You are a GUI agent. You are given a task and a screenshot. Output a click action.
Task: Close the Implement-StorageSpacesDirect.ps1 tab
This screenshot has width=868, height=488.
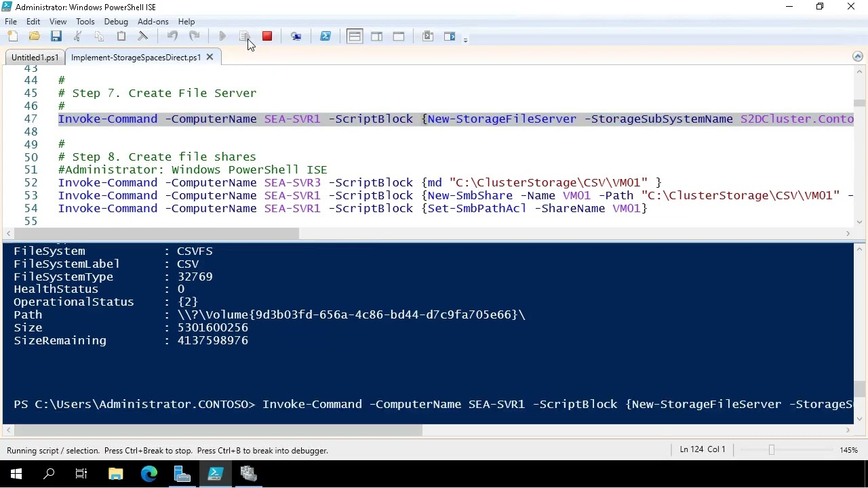coord(210,58)
